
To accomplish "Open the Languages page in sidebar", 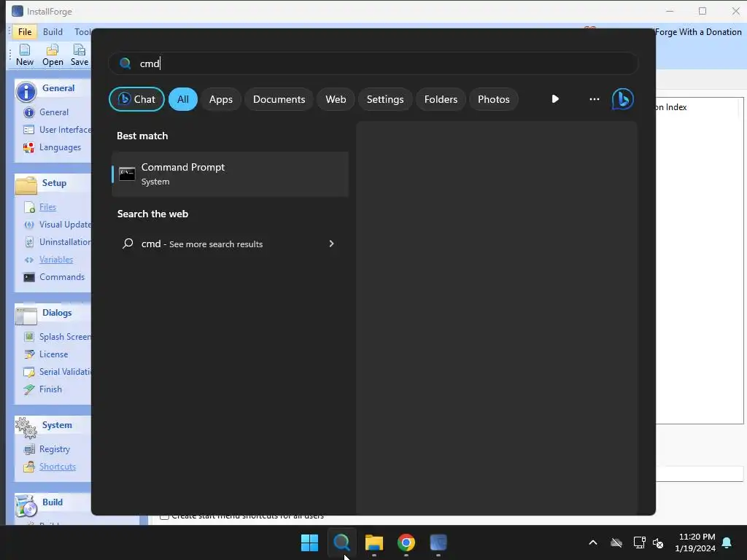I will (53, 147).
